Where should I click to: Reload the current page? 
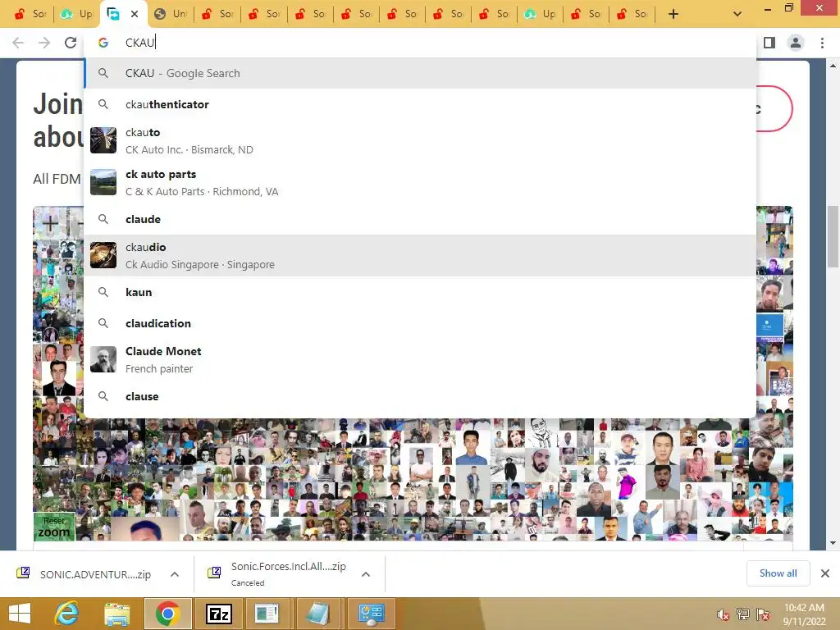[71, 43]
